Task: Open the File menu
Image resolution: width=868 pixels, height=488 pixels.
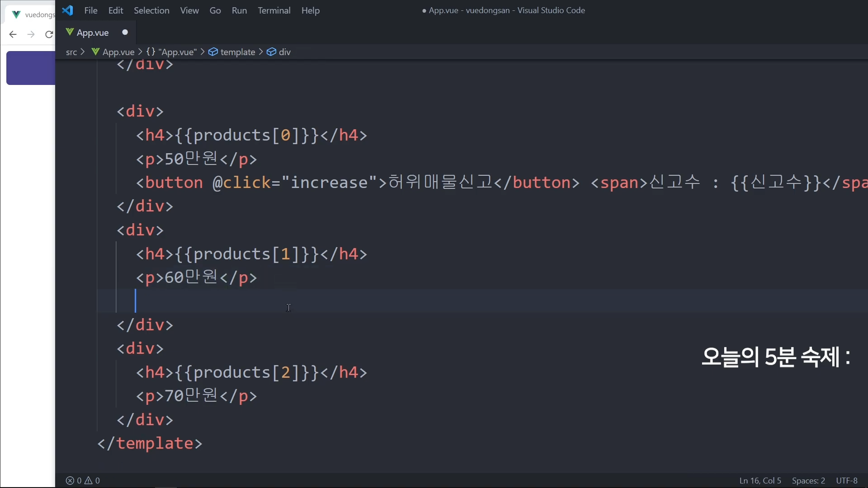Action: [x=91, y=10]
